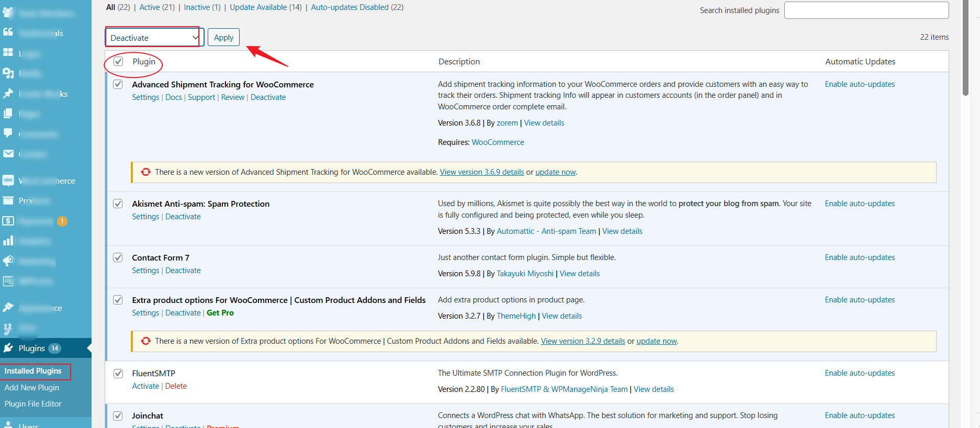
Task: Open the WooCommerce requirement link
Action: point(498,142)
